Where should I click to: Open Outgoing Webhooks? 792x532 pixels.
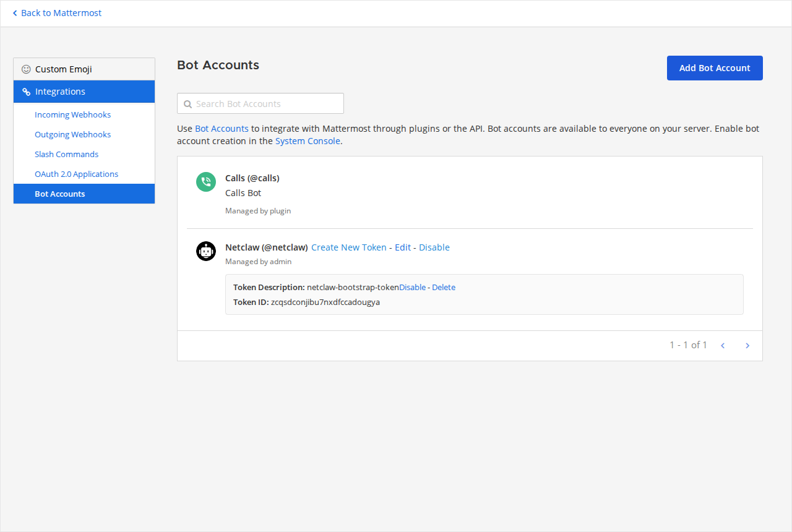click(x=72, y=134)
